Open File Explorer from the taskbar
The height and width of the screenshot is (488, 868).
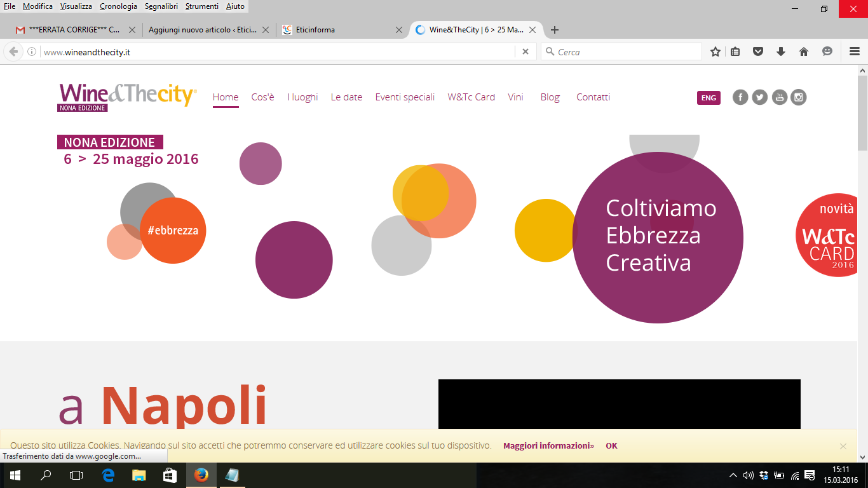pos(139,475)
